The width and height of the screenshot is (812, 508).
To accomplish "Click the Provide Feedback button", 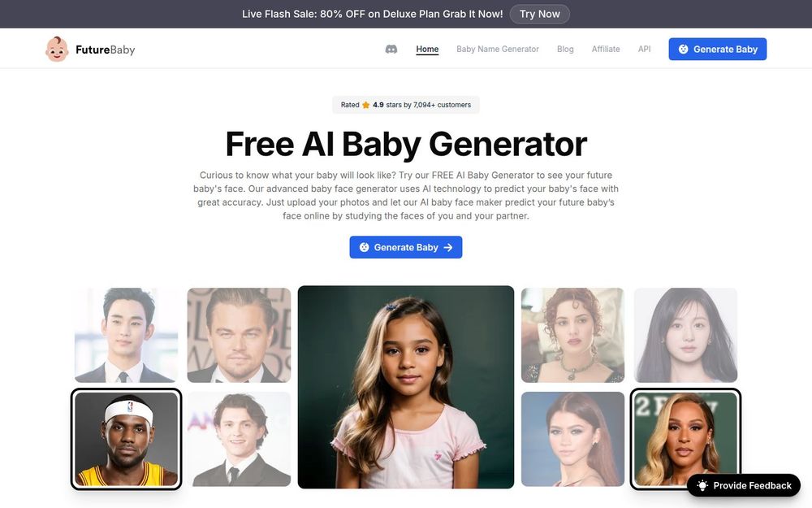I will (x=744, y=486).
